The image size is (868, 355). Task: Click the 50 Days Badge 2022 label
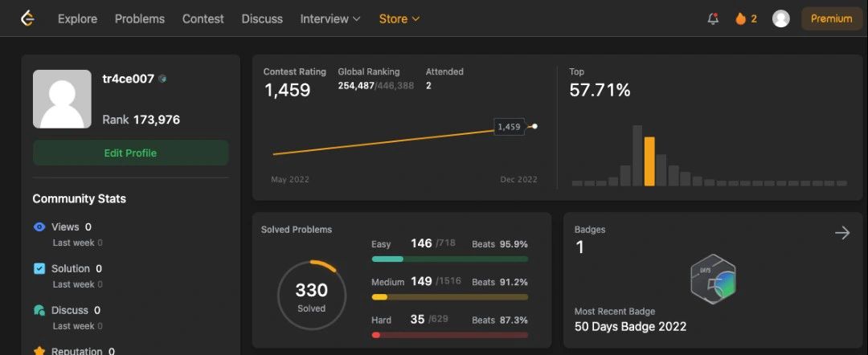631,326
